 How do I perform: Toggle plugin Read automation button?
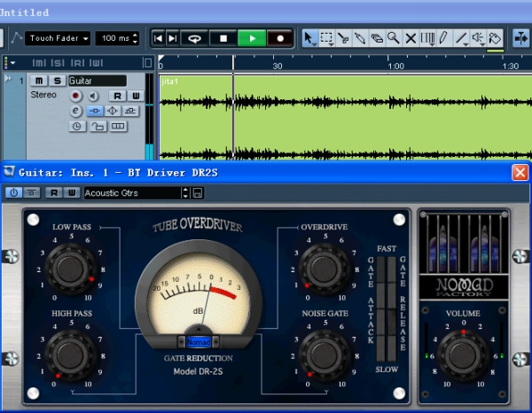click(54, 192)
